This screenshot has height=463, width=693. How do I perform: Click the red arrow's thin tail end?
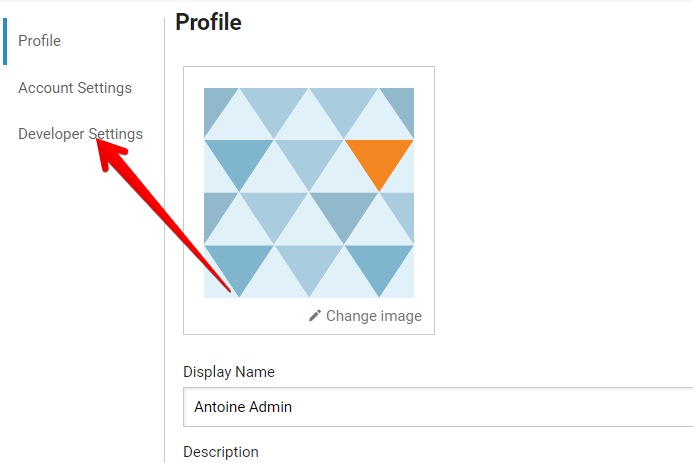(229, 290)
